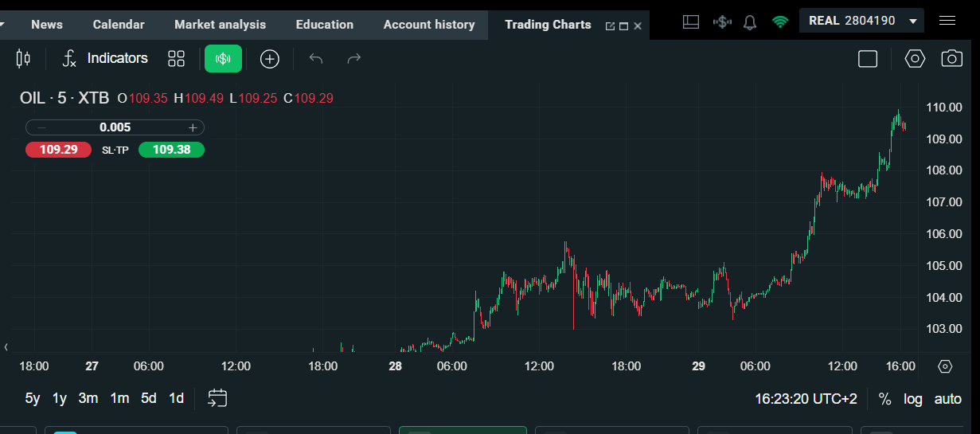Click the red 109.29 sell button
The height and width of the screenshot is (434, 980).
pyautogui.click(x=59, y=149)
